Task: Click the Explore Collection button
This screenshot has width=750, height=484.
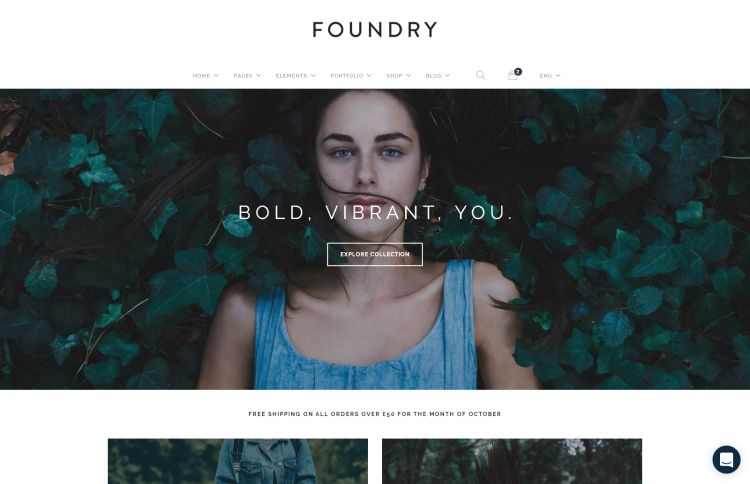Action: [x=375, y=254]
